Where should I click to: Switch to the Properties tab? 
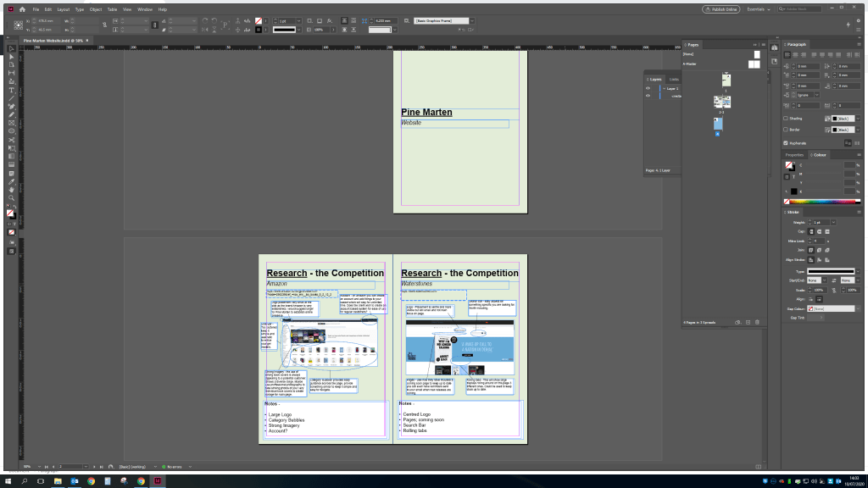794,155
